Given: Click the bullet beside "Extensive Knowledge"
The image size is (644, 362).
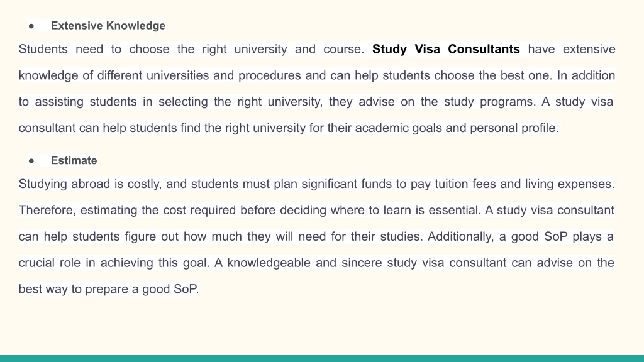Looking at the screenshot, I should 31,26.
